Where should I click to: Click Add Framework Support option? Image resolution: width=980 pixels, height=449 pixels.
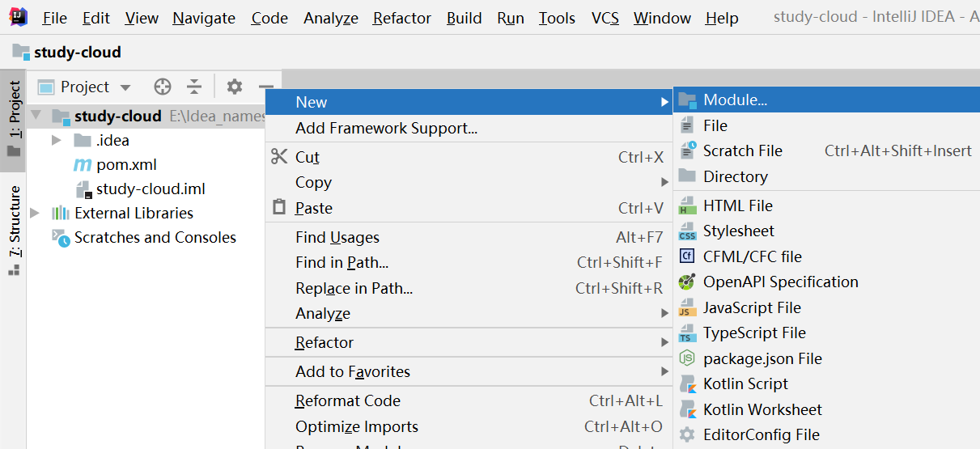386,128
